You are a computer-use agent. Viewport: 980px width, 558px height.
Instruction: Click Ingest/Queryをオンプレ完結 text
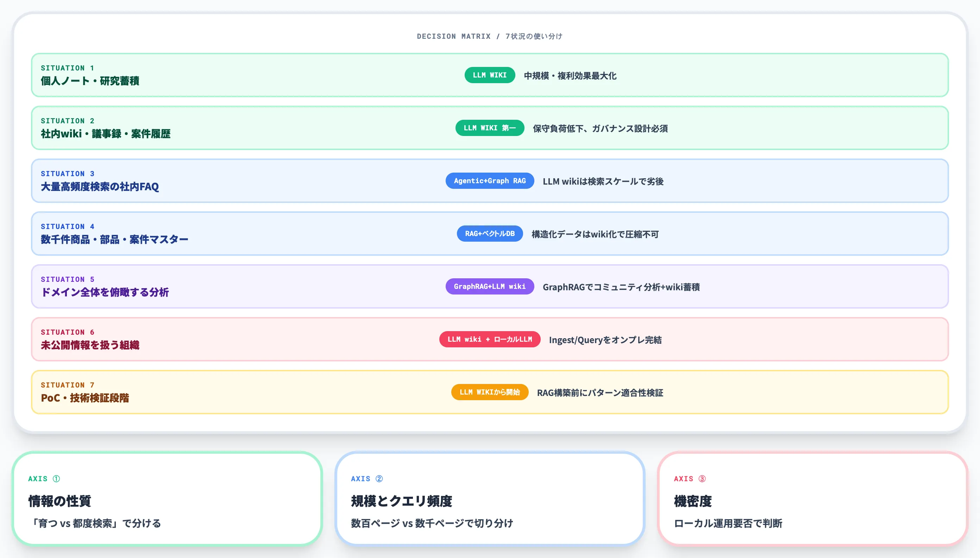(x=605, y=340)
